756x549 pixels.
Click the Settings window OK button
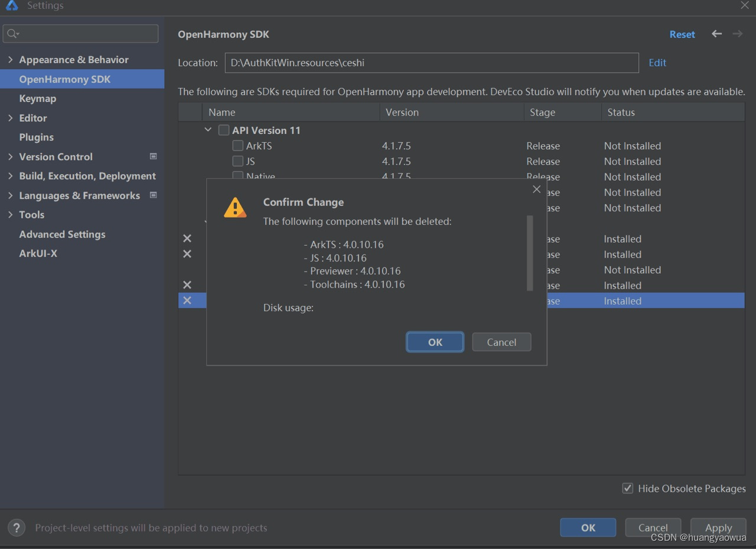pos(588,528)
